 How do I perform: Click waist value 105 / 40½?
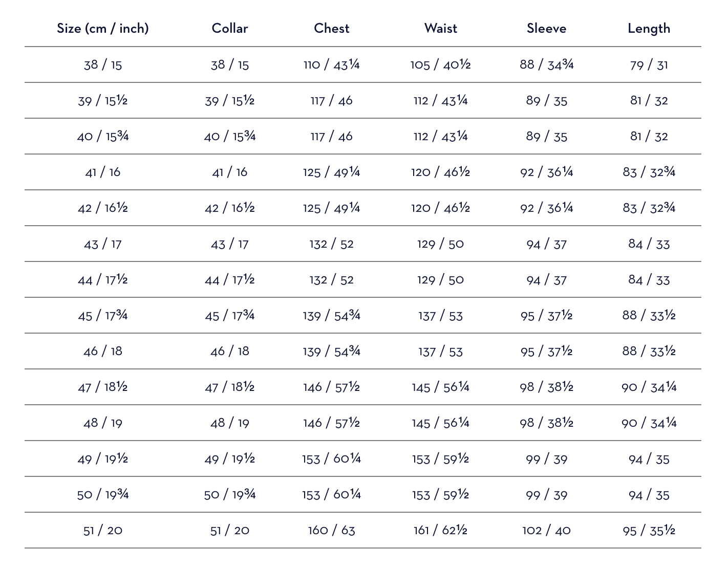[440, 64]
